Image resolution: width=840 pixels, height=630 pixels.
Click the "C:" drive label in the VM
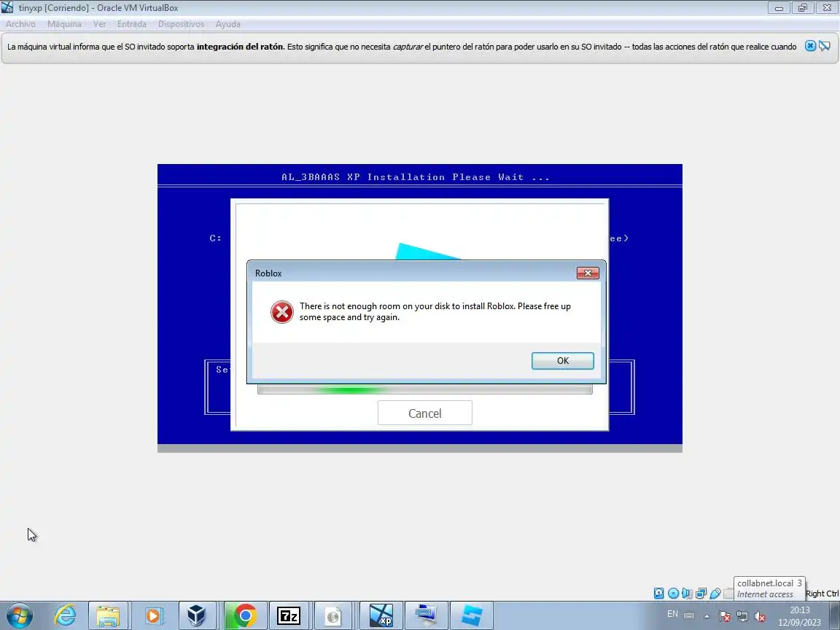coord(215,238)
